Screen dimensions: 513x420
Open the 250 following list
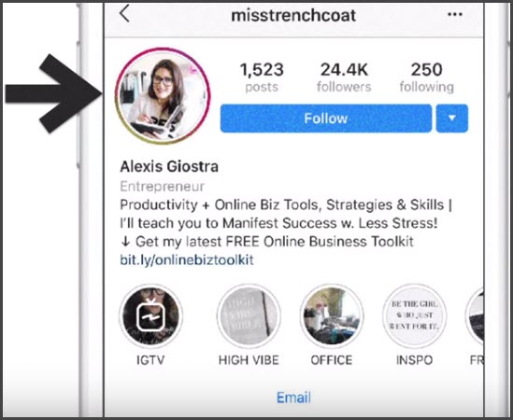[427, 77]
